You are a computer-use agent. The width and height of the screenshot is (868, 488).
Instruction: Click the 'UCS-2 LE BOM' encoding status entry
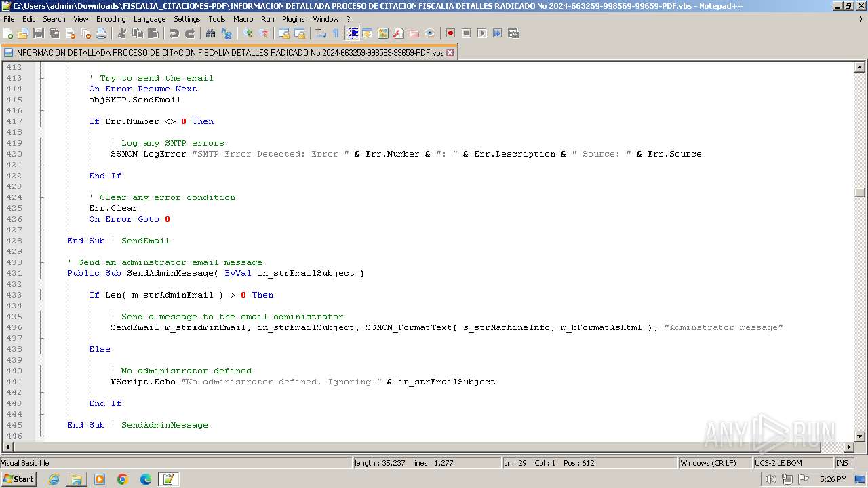(793, 463)
